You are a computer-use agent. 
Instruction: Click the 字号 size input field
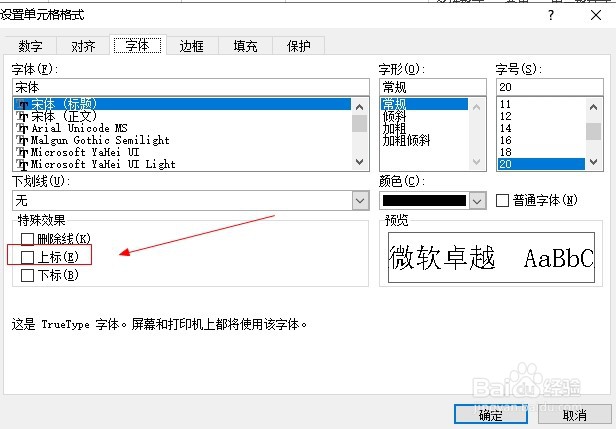(x=550, y=87)
